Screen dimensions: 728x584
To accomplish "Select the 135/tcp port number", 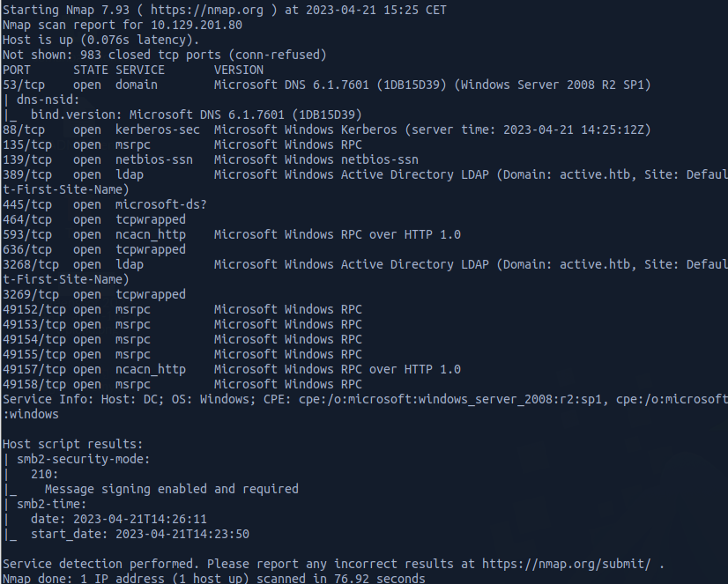I will point(27,144).
